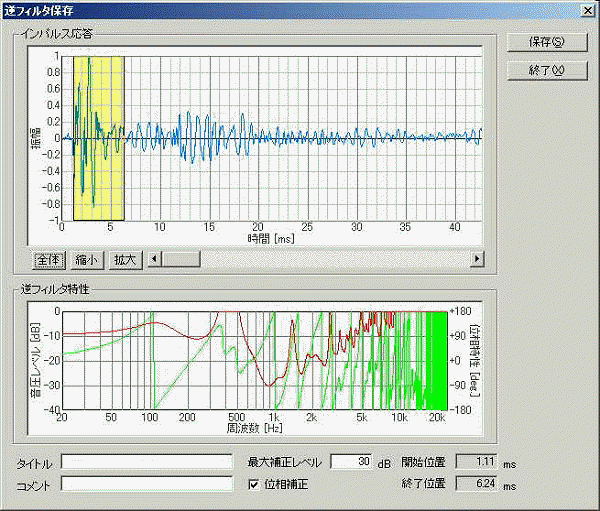Screen dimensions: 600x511
Task: Click the 時間 [ms] axis label
Action: tap(271, 239)
